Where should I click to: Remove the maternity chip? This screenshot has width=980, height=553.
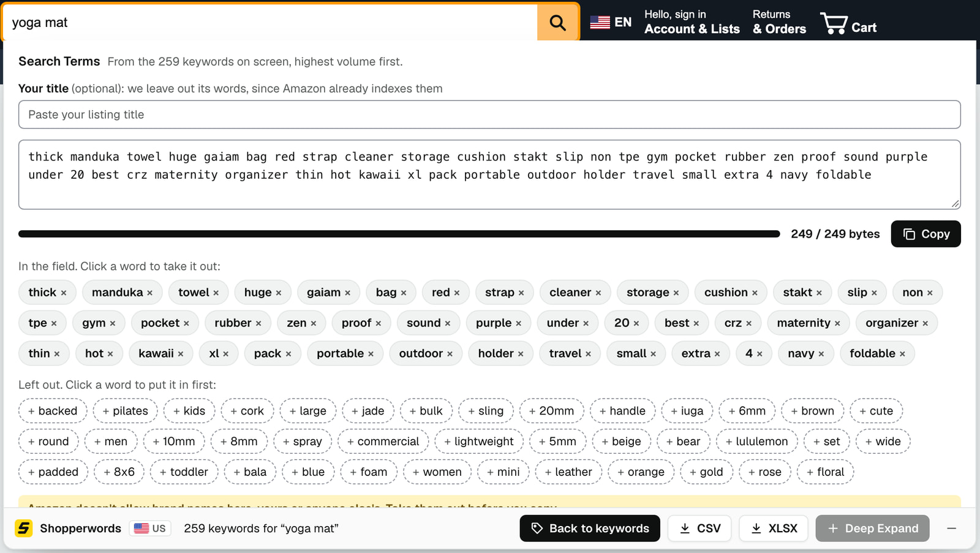[x=808, y=323]
